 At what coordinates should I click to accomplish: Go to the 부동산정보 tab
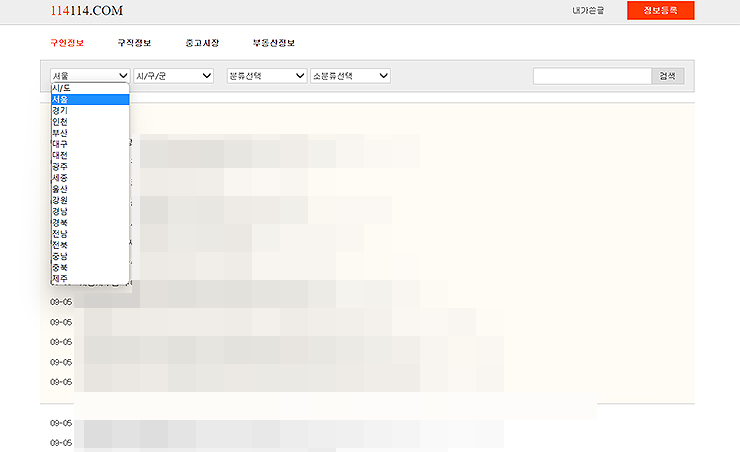pos(274,43)
